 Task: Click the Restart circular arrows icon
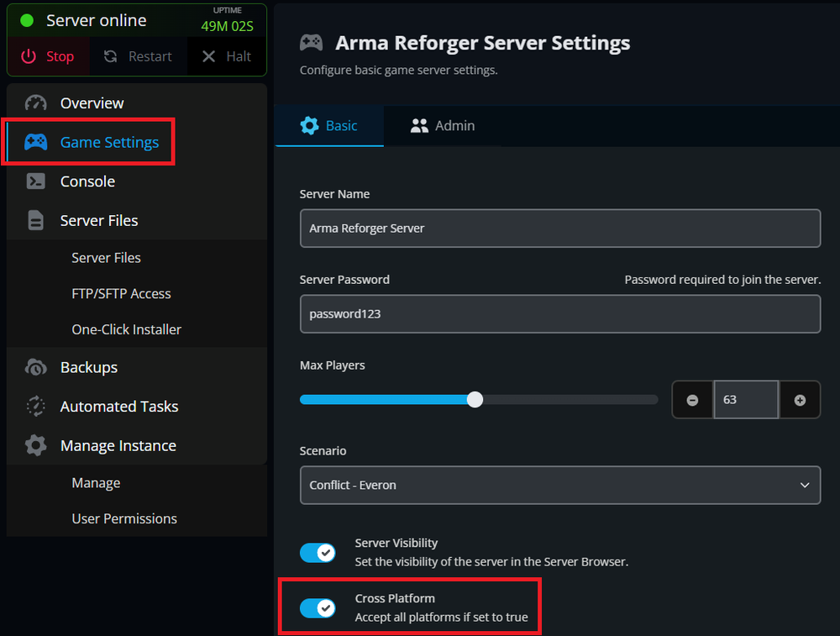pyautogui.click(x=110, y=56)
